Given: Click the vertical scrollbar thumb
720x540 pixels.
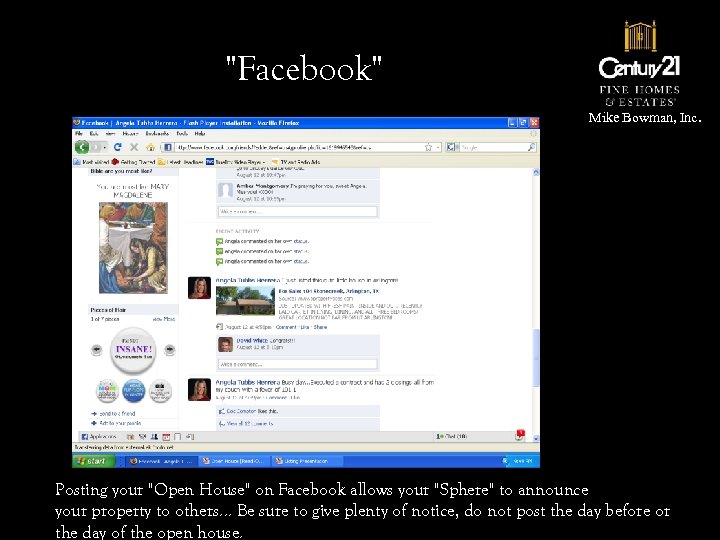Looking at the screenshot, I should [x=535, y=358].
